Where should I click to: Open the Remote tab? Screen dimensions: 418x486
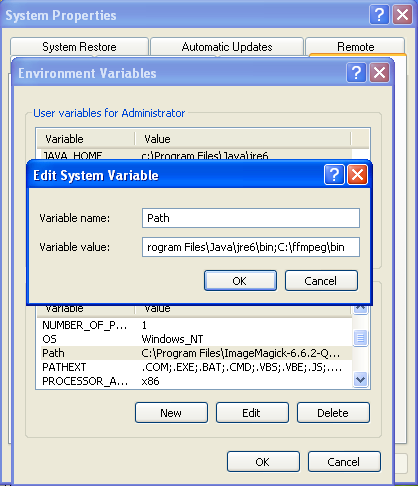355,47
